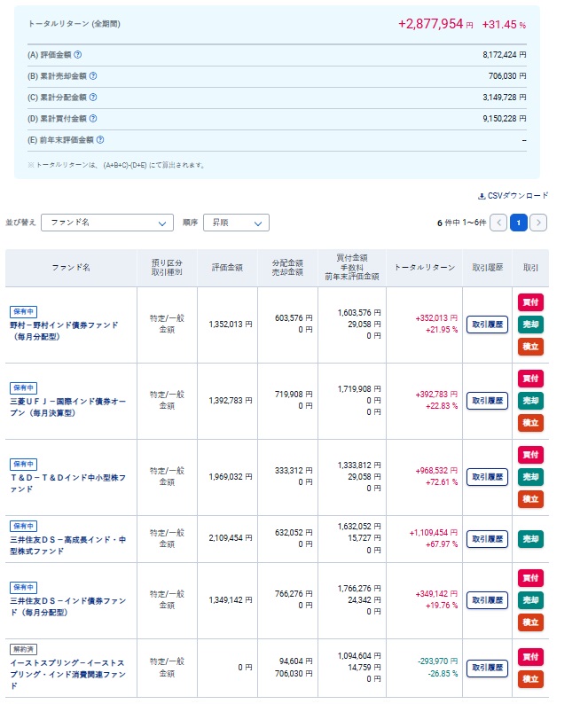Click help icon next to (A) 評価金額
The image size is (588, 704).
tap(78, 55)
